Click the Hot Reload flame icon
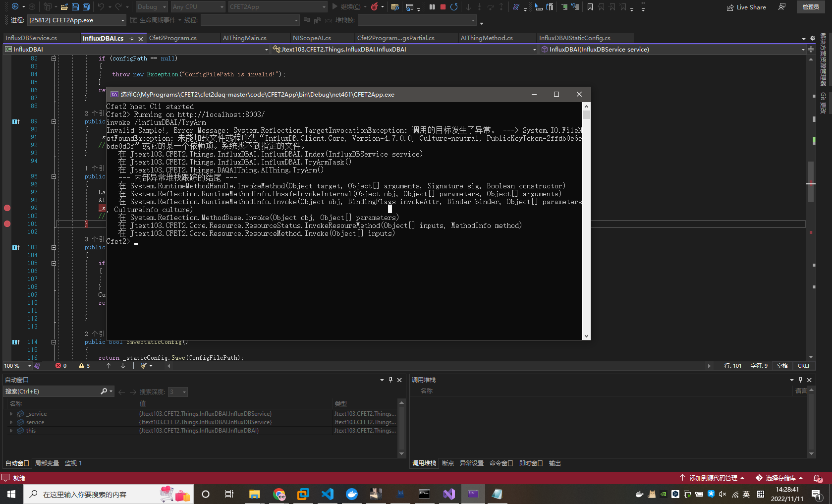This screenshot has height=504, width=832. (374, 7)
